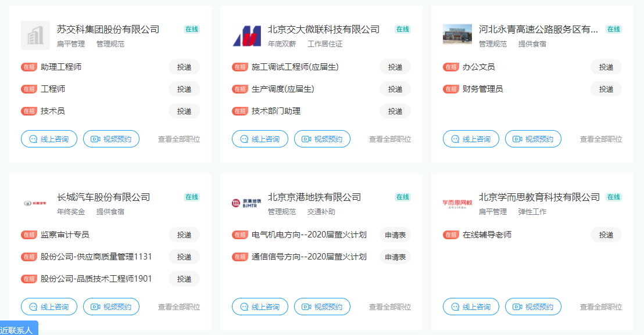The width and height of the screenshot is (644, 335).
Task: Submit 投递 for 在线辅导老师 position
Action: 606,235
